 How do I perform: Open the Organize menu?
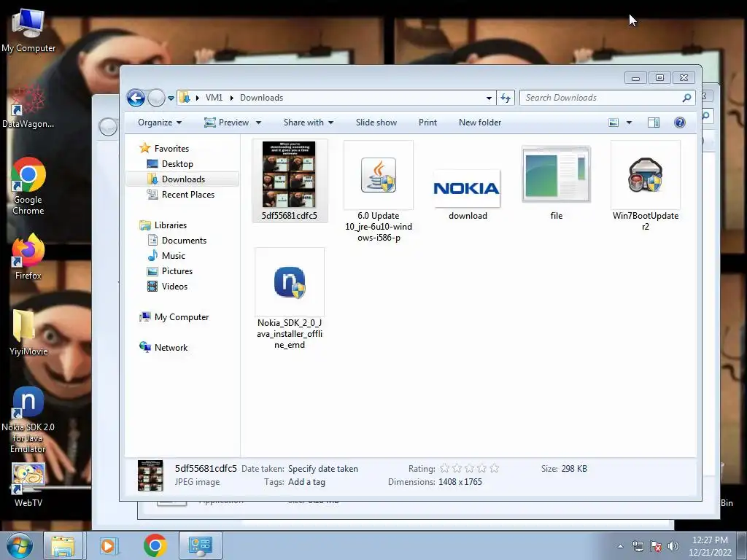click(x=160, y=122)
